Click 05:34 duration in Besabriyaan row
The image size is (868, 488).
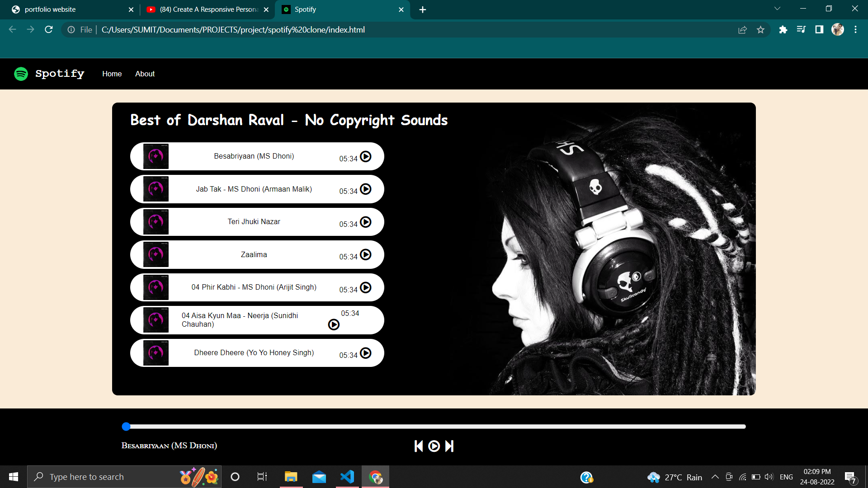pos(348,159)
